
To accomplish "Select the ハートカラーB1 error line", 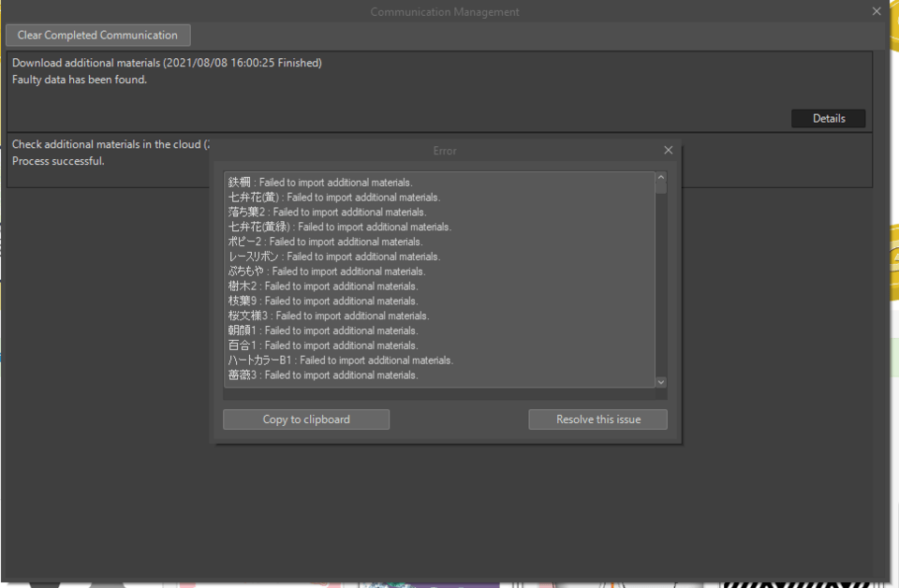I will tap(341, 360).
